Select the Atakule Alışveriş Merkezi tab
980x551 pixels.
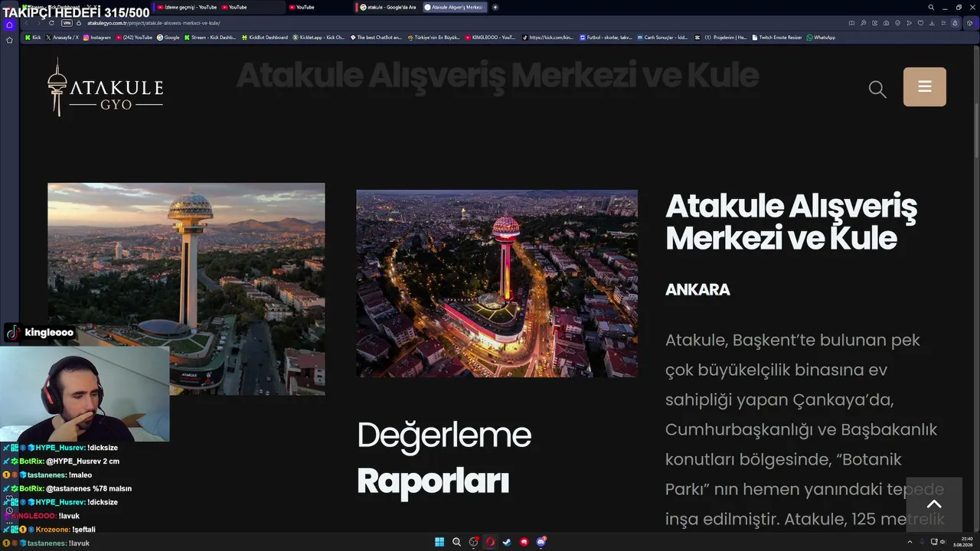(x=454, y=7)
